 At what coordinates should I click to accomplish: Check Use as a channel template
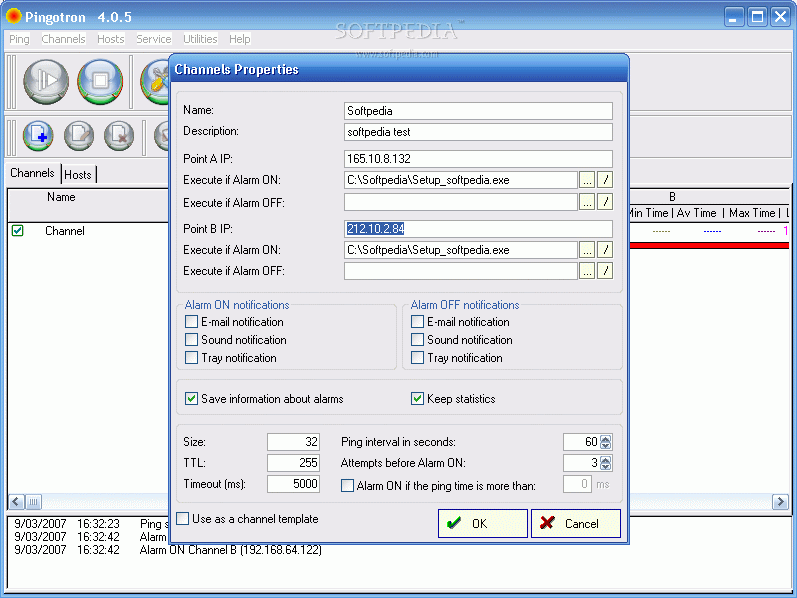[x=182, y=518]
